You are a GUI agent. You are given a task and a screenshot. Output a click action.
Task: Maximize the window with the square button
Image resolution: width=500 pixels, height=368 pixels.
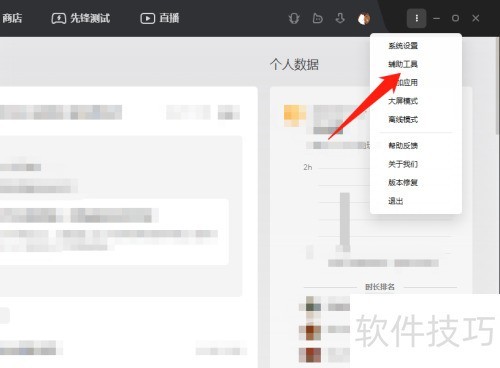coord(455,18)
